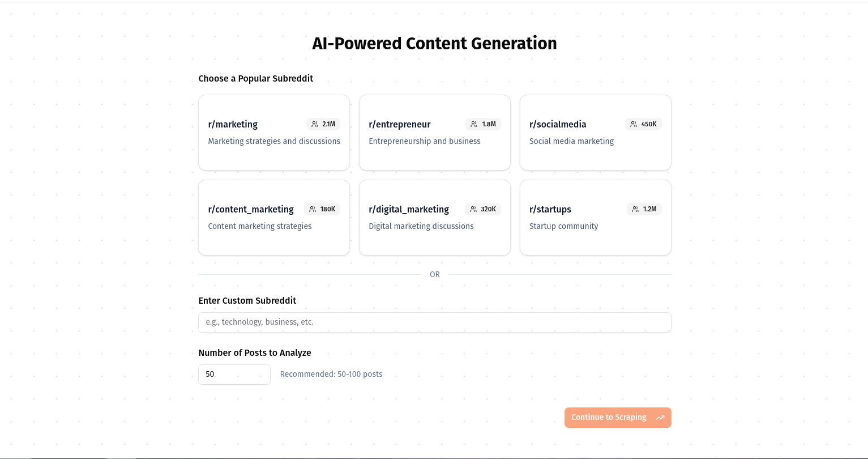Click Continue to Scraping button text

pyautogui.click(x=609, y=418)
